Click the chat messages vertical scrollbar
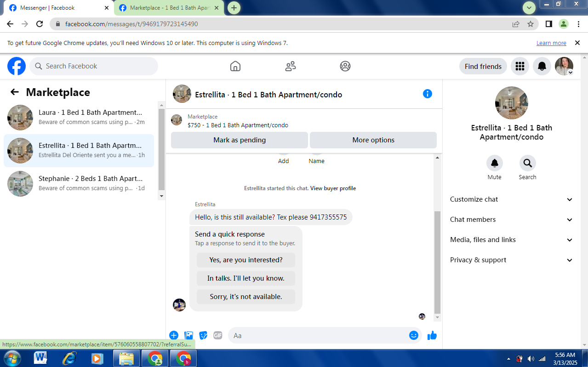588x367 pixels. [437, 262]
